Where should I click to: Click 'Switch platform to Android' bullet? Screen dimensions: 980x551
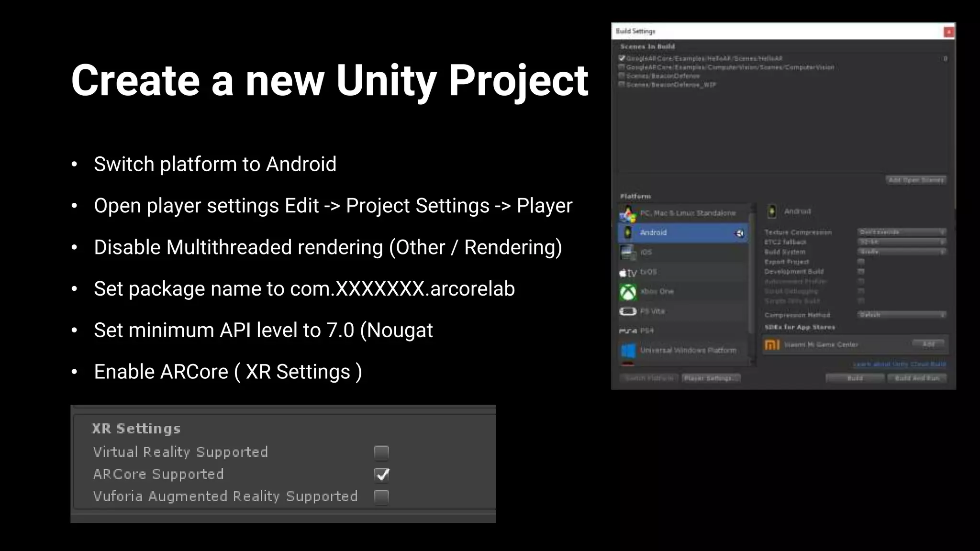215,164
